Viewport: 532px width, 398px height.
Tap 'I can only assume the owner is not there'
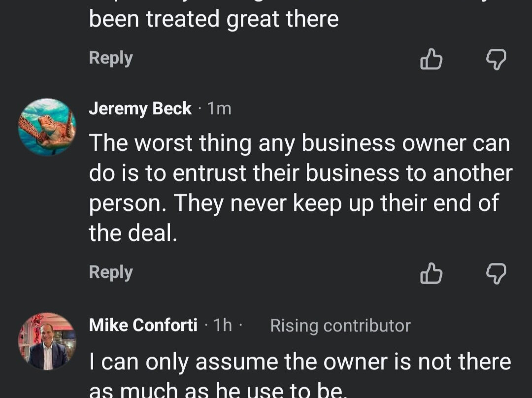(300, 362)
